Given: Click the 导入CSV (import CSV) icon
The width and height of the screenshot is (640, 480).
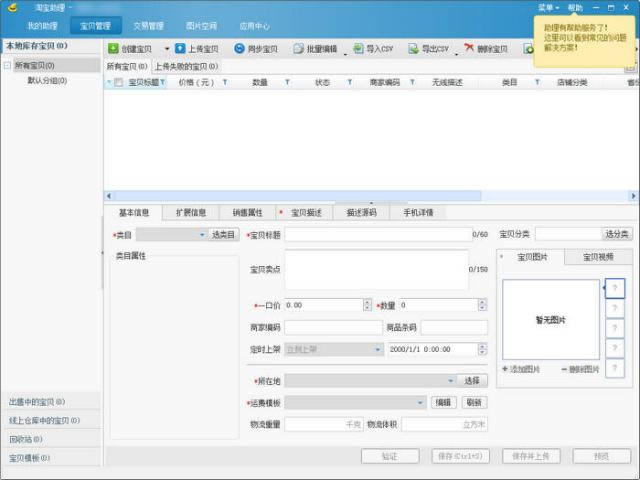Looking at the screenshot, I should tap(358, 48).
